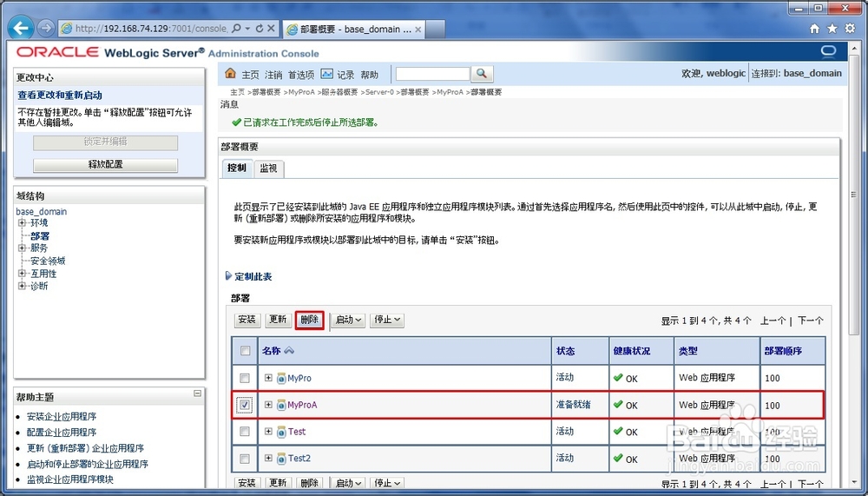
Task: Open the top 停止 dropdown button
Action: [386, 320]
